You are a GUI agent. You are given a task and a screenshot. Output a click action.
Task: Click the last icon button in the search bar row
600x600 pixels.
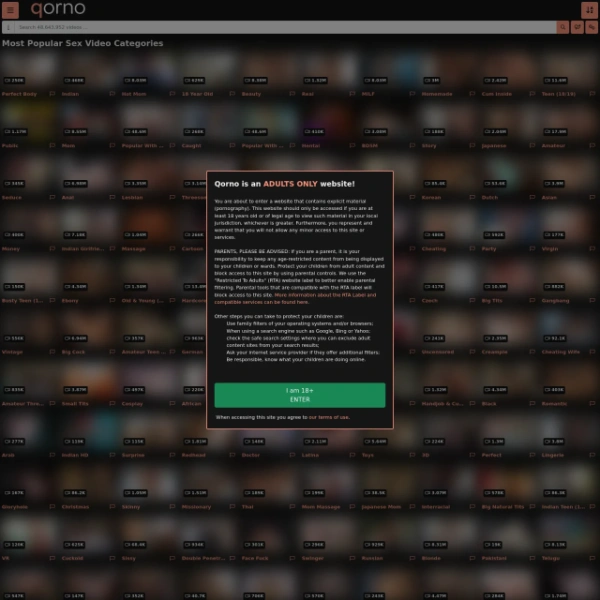[592, 27]
